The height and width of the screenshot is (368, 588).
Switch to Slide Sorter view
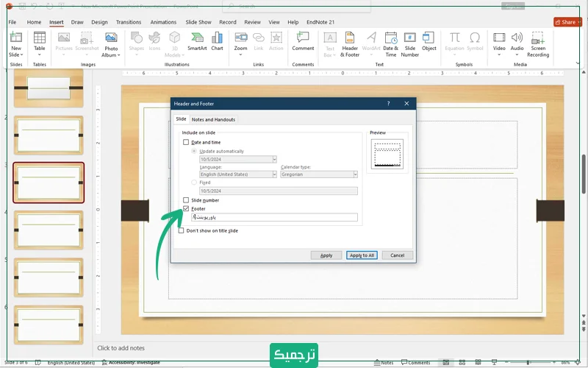pyautogui.click(x=462, y=362)
